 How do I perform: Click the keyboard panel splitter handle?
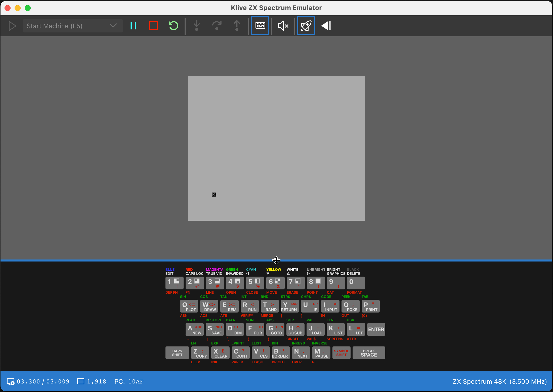[276, 260]
